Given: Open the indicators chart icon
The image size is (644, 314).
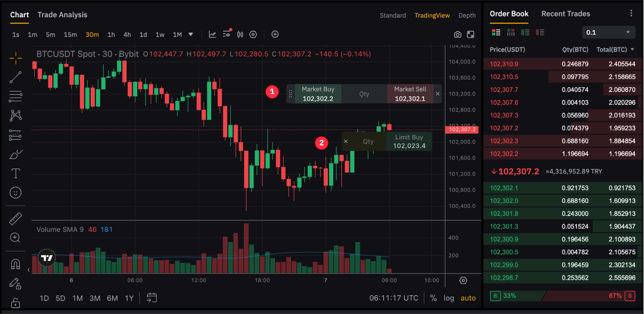Looking at the screenshot, I should pos(213,35).
